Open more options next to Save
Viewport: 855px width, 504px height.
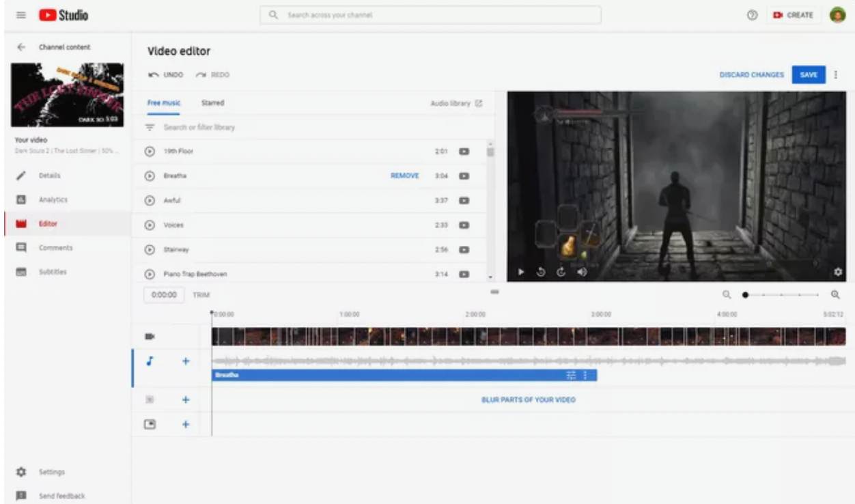click(836, 74)
